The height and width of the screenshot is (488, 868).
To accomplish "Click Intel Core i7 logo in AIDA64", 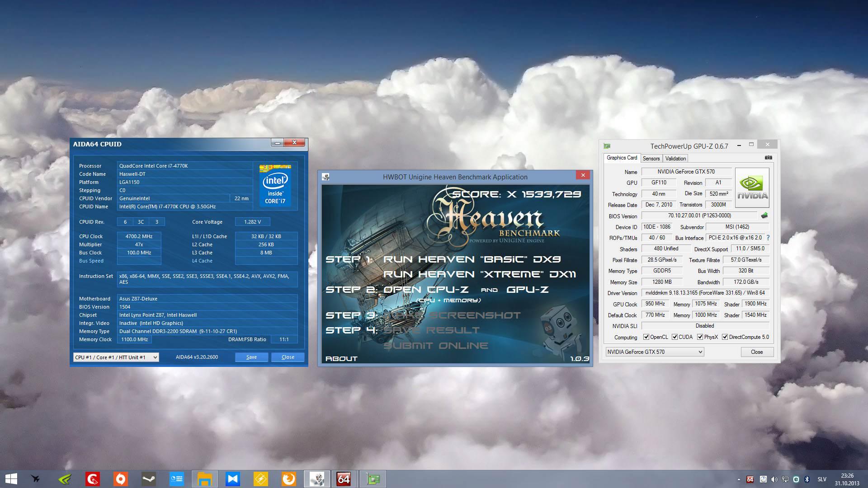I will click(x=275, y=185).
